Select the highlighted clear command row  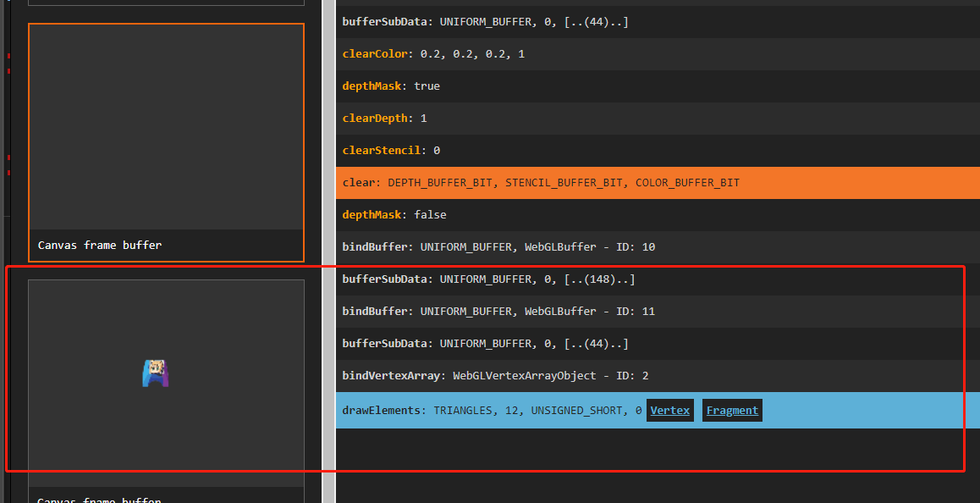pos(658,183)
